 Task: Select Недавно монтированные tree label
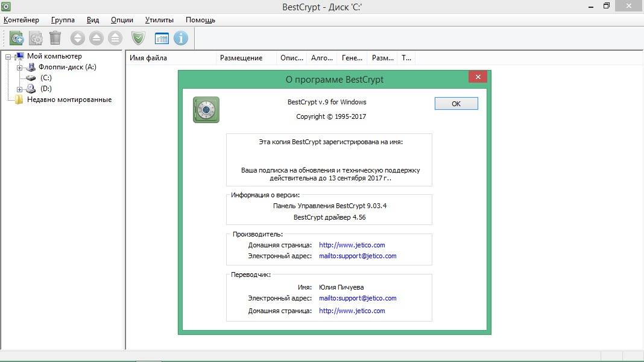69,100
